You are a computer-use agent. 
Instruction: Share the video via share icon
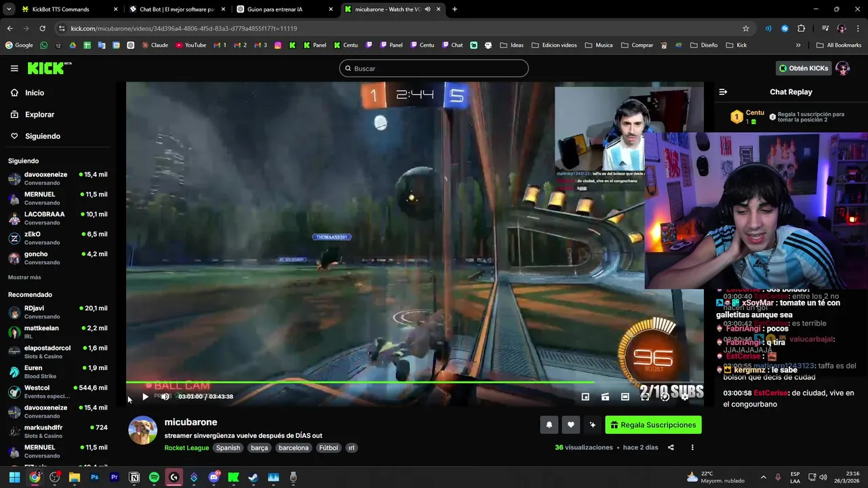pos(671,447)
